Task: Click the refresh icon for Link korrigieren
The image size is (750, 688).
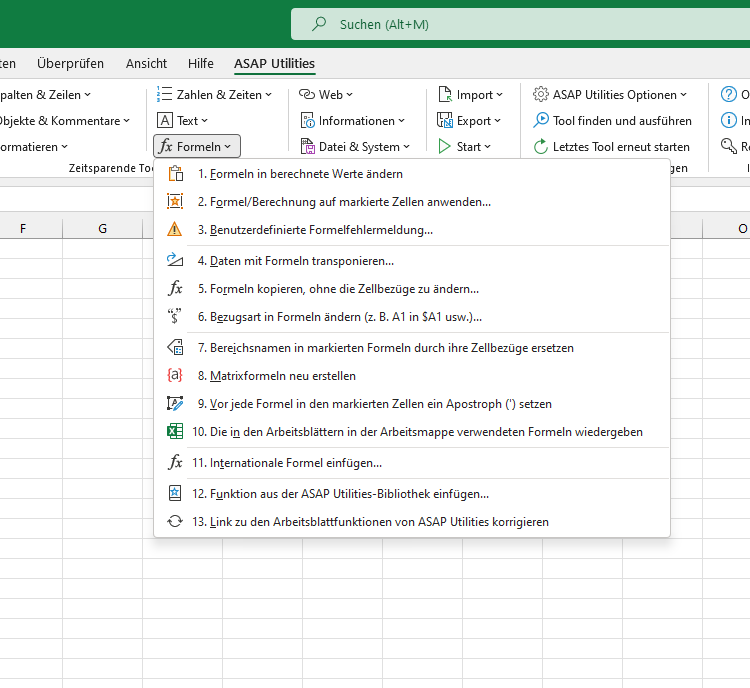Action: pyautogui.click(x=175, y=521)
